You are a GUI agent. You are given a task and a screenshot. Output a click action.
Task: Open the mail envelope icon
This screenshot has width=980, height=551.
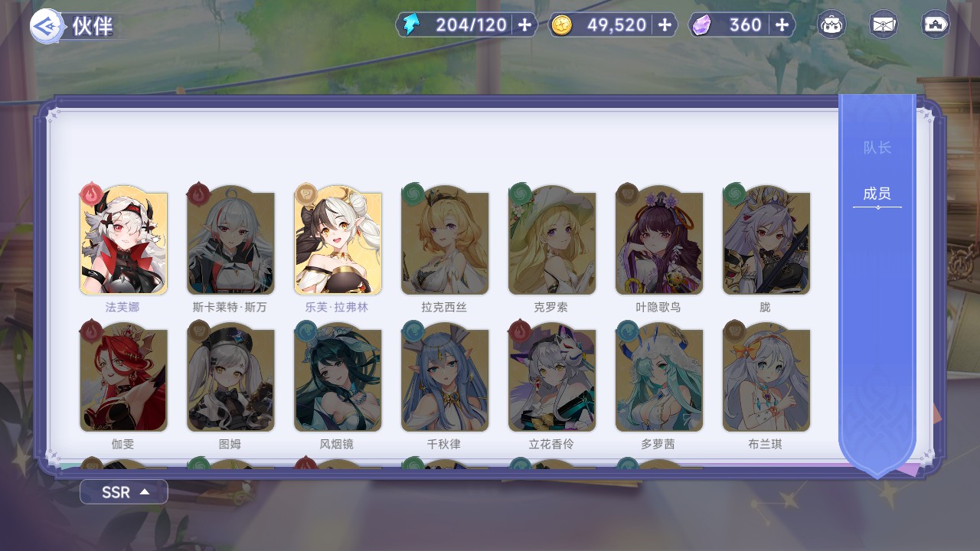[884, 25]
